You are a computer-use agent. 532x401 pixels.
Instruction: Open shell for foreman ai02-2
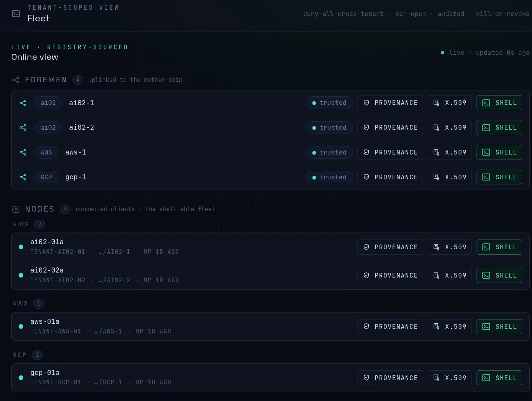coord(499,128)
